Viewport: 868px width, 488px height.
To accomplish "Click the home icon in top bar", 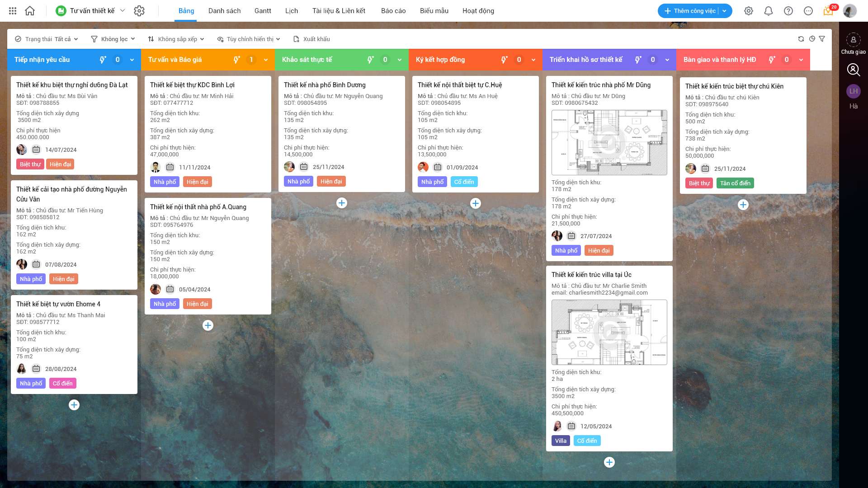I will tap(30, 11).
